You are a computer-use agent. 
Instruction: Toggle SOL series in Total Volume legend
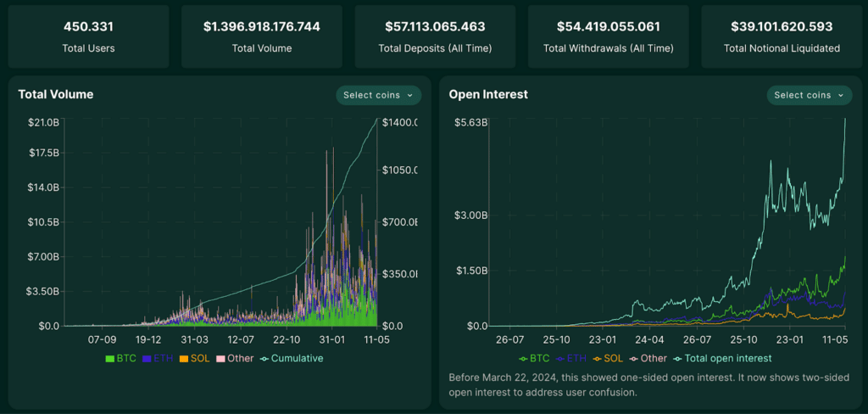pyautogui.click(x=194, y=359)
